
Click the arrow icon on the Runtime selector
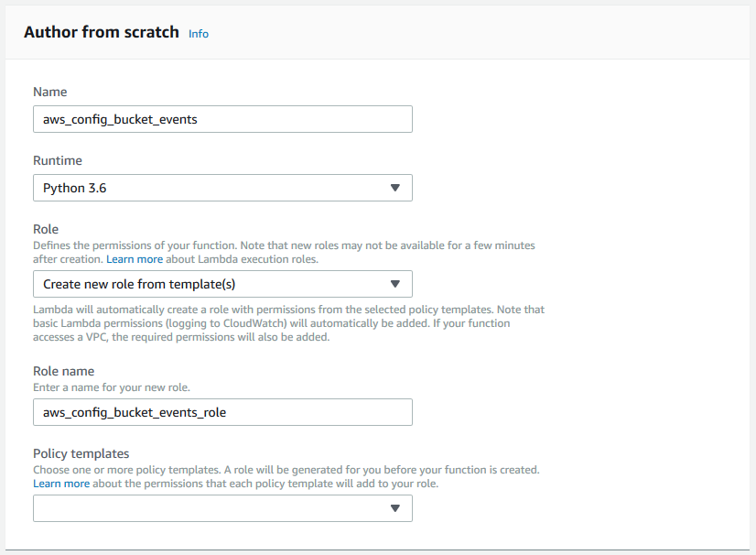395,188
